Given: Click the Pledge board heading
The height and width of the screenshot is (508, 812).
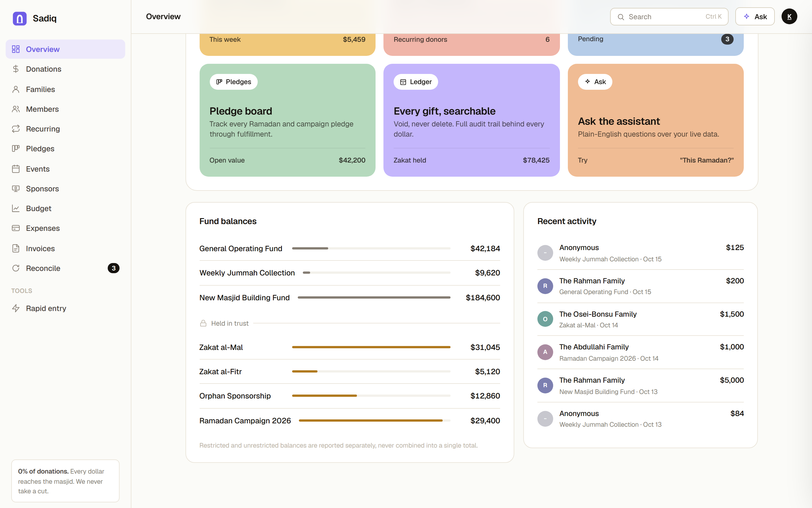Looking at the screenshot, I should (x=240, y=111).
